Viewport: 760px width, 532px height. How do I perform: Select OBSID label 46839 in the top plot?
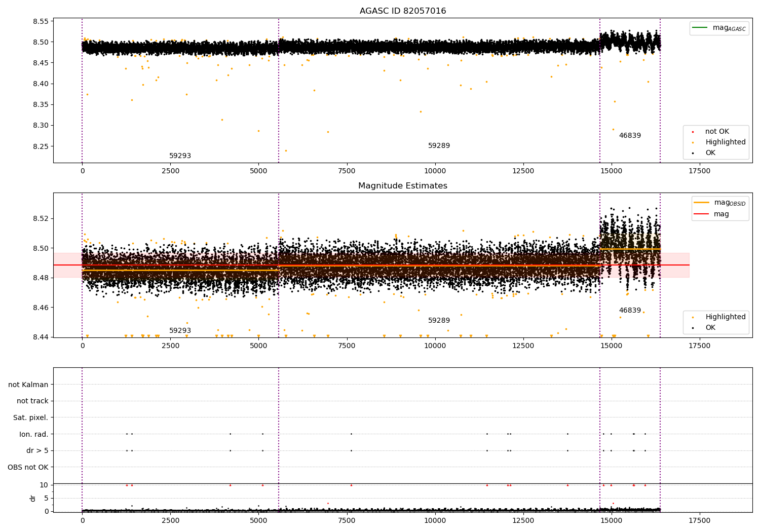630,136
